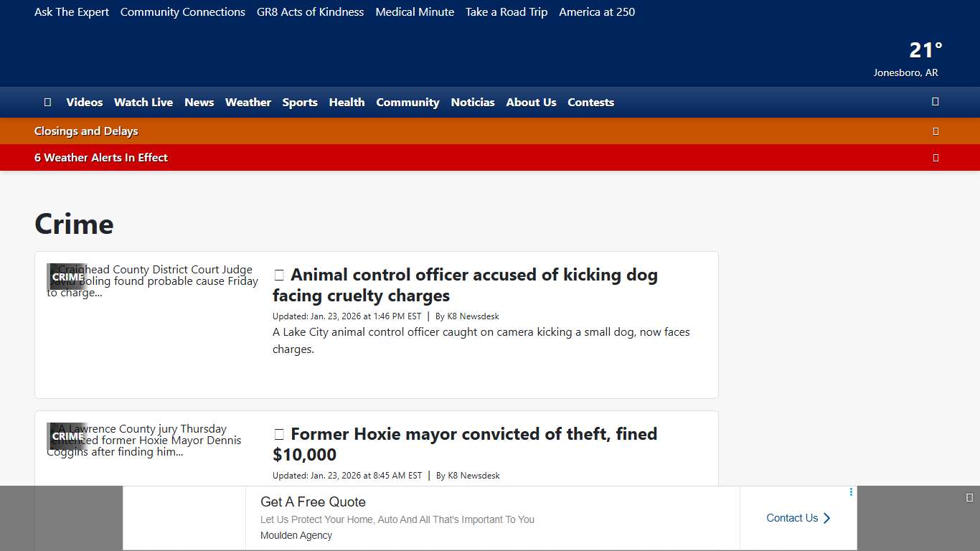The height and width of the screenshot is (551, 980).
Task: Open the Take a Road Trip link
Action: (x=507, y=11)
